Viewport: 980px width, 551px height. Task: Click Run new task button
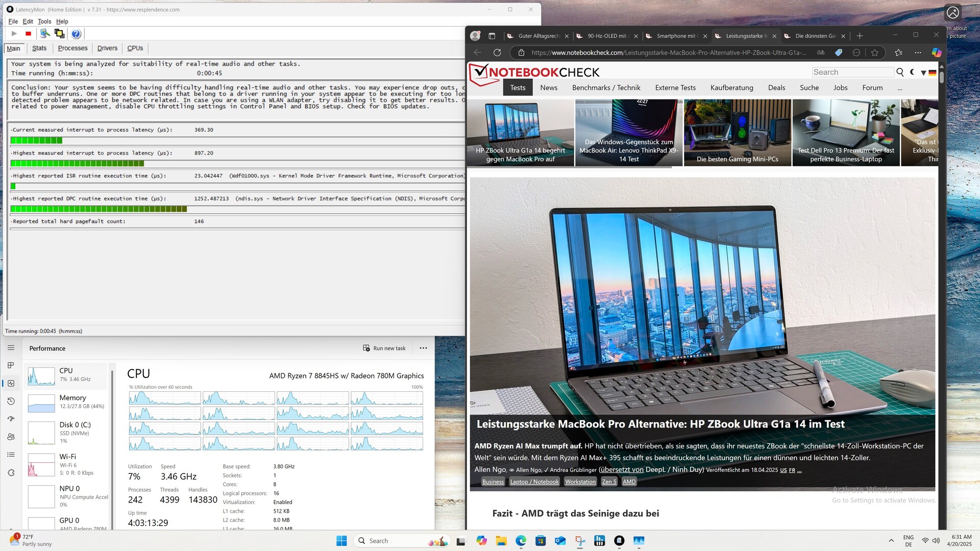[x=384, y=348]
